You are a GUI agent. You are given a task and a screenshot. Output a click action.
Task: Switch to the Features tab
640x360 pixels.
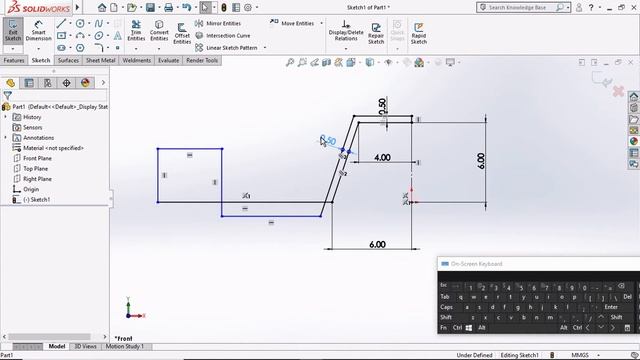14,60
